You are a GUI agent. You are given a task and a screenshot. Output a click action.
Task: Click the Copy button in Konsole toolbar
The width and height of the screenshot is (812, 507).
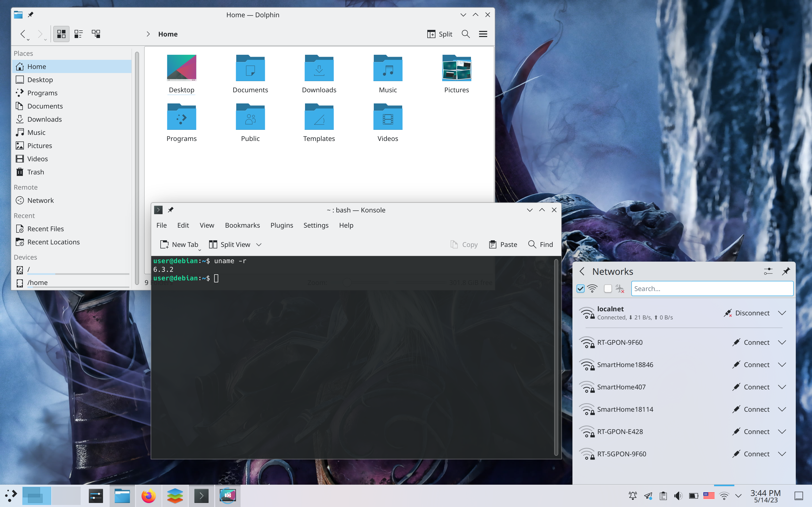click(x=464, y=244)
